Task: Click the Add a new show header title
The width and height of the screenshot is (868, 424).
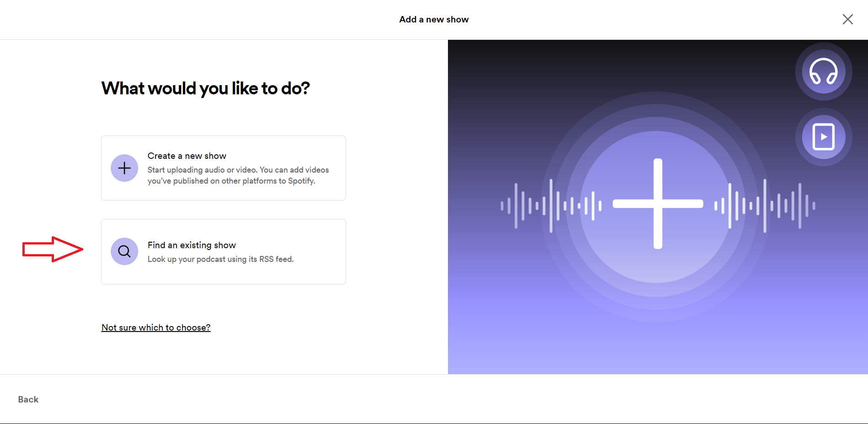Action: (x=434, y=19)
